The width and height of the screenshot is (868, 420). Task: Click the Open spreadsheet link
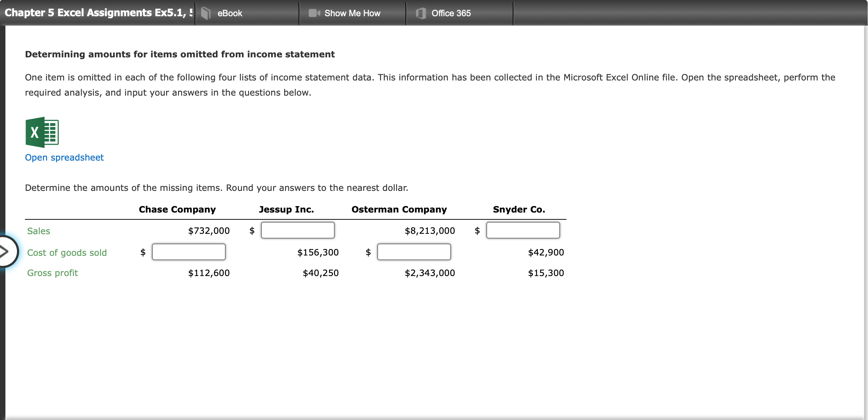(x=64, y=158)
